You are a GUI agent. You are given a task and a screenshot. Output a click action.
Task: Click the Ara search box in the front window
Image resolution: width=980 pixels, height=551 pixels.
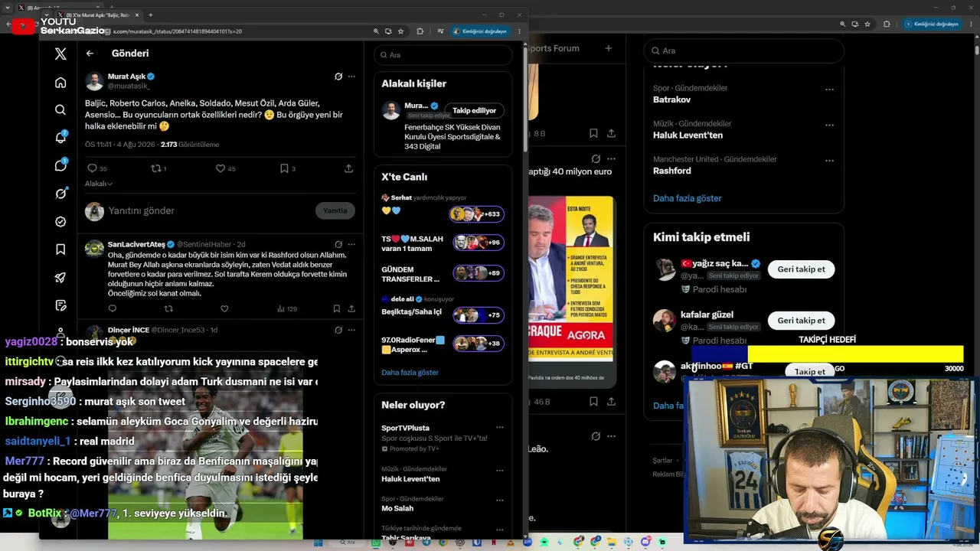[443, 55]
